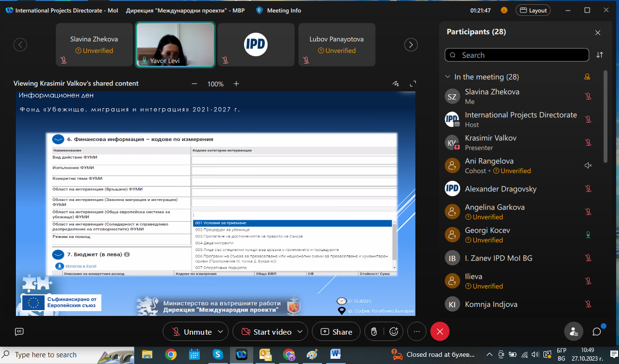Select the IPD logo video tile

tap(256, 45)
